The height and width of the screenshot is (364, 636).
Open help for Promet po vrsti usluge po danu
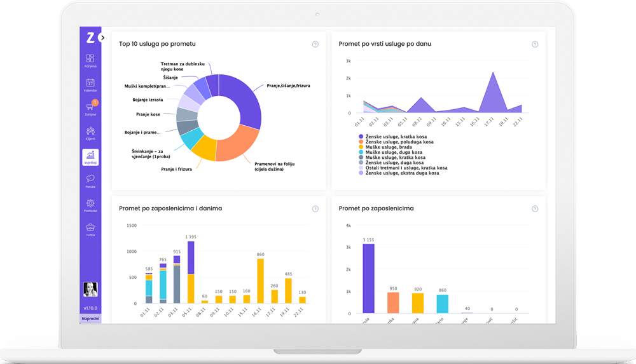pos(535,44)
